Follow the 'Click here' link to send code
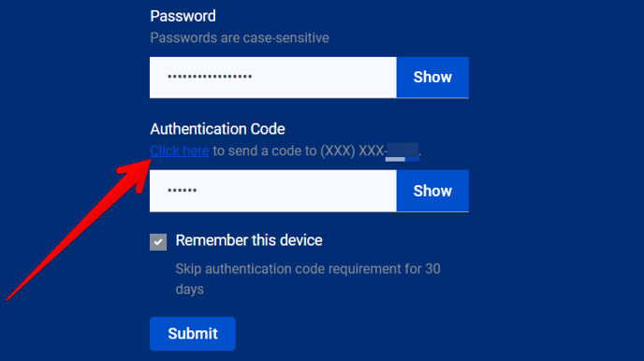Screen dimensions: 644x361 (180, 151)
